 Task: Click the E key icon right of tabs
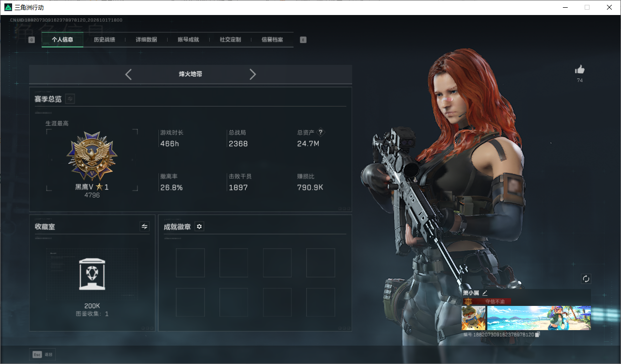click(303, 40)
